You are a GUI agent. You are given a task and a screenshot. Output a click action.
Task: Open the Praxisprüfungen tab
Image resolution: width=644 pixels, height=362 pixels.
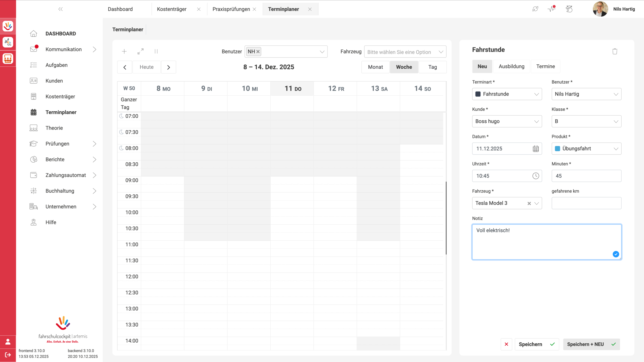point(231,9)
